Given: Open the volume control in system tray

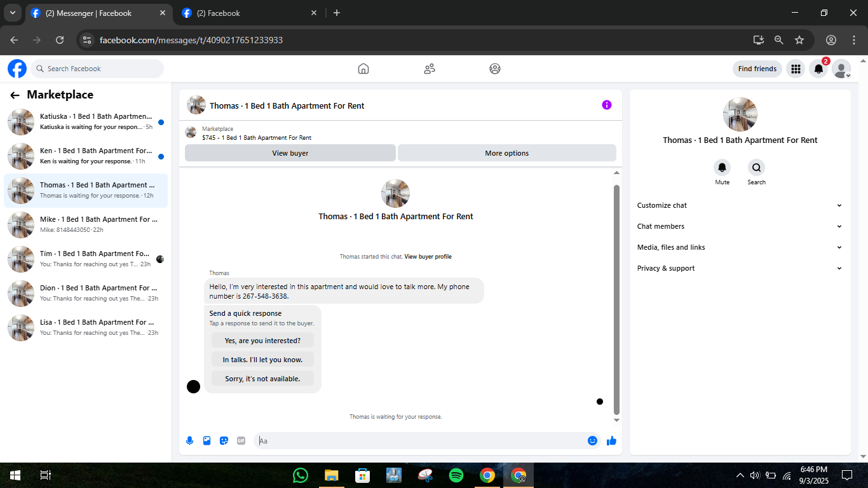Looking at the screenshot, I should tap(755, 475).
